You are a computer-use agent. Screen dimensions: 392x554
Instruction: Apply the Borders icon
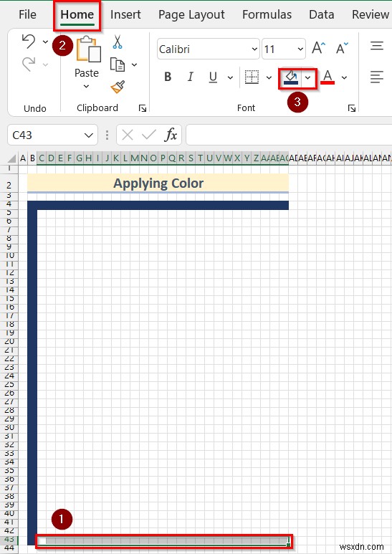[x=252, y=77]
